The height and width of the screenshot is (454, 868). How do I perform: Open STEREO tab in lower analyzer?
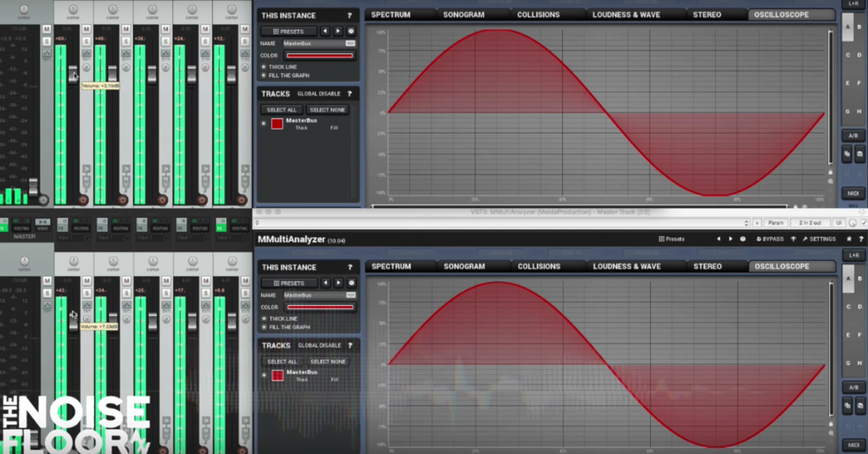(708, 267)
